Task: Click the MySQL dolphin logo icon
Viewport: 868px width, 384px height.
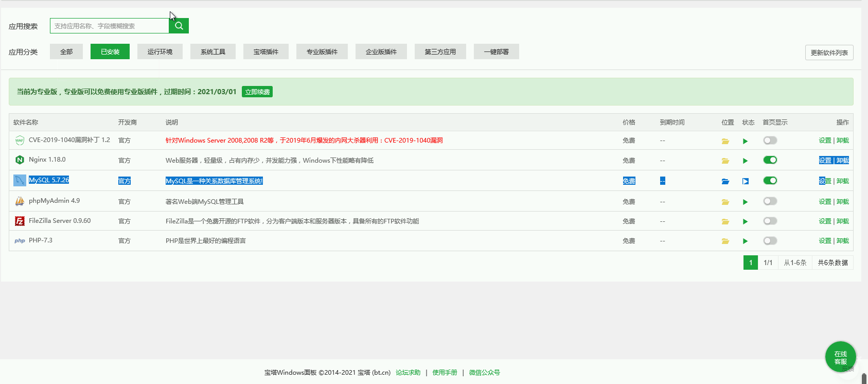Action: pos(20,180)
